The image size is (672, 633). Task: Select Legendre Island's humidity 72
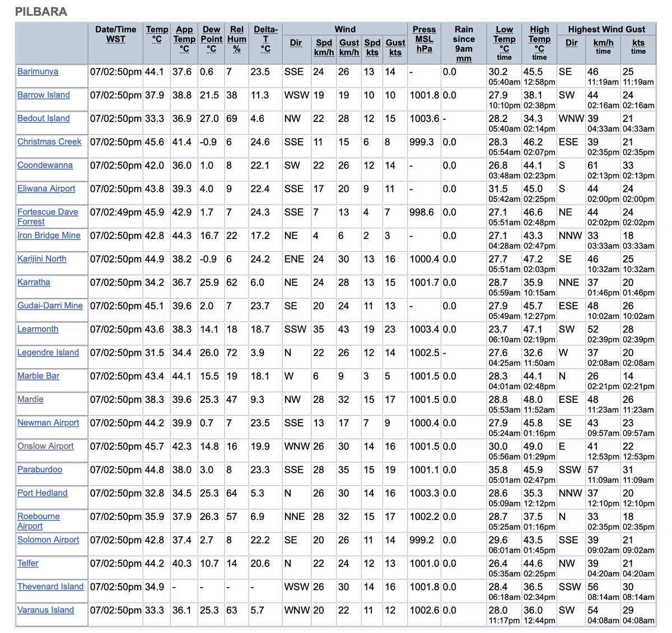[231, 353]
